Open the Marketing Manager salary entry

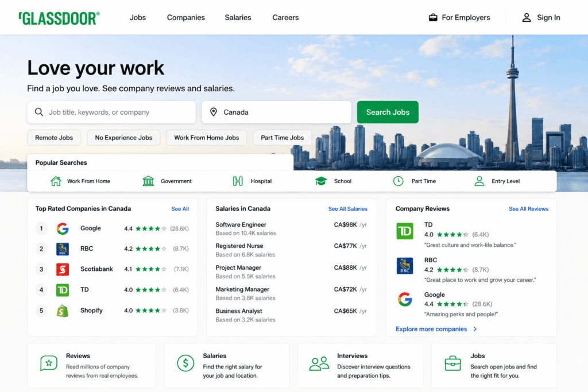coord(291,293)
